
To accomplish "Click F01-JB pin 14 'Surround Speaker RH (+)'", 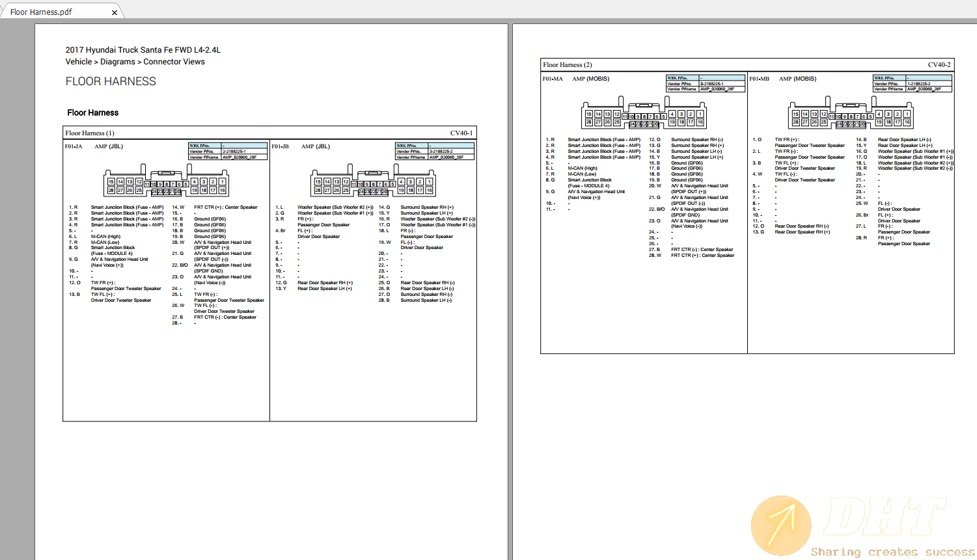I will 427,207.
